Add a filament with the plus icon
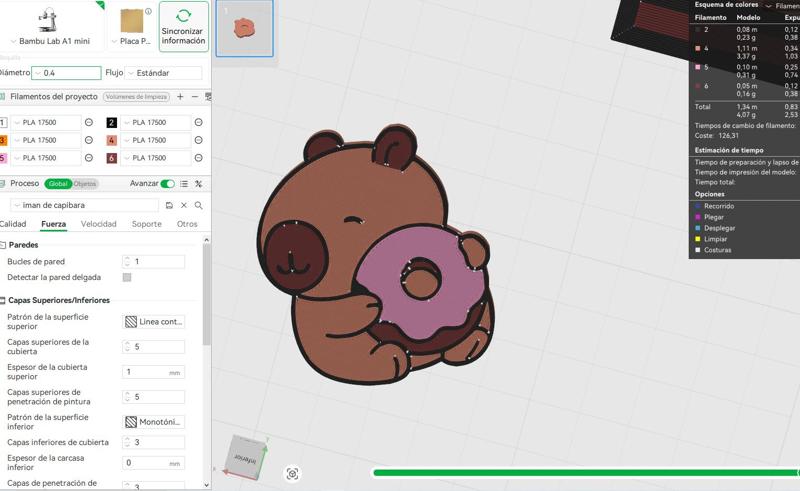 pyautogui.click(x=180, y=96)
